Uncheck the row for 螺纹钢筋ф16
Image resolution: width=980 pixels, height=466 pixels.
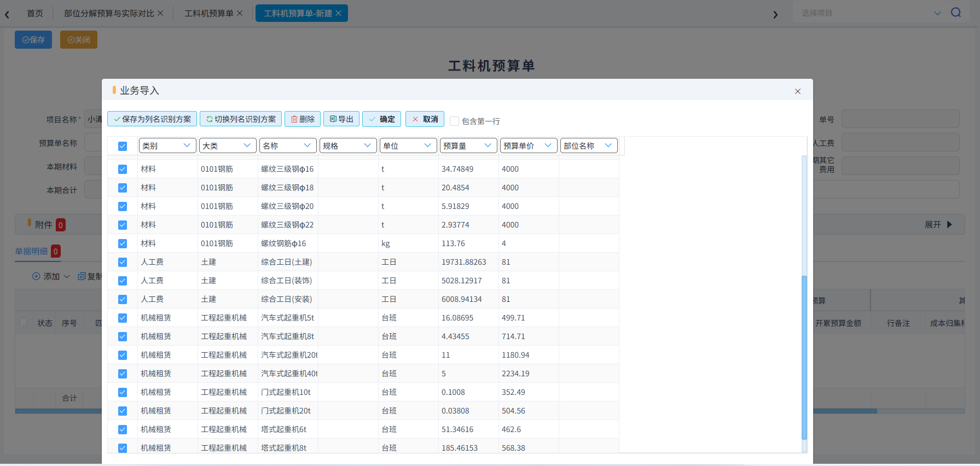click(x=123, y=243)
